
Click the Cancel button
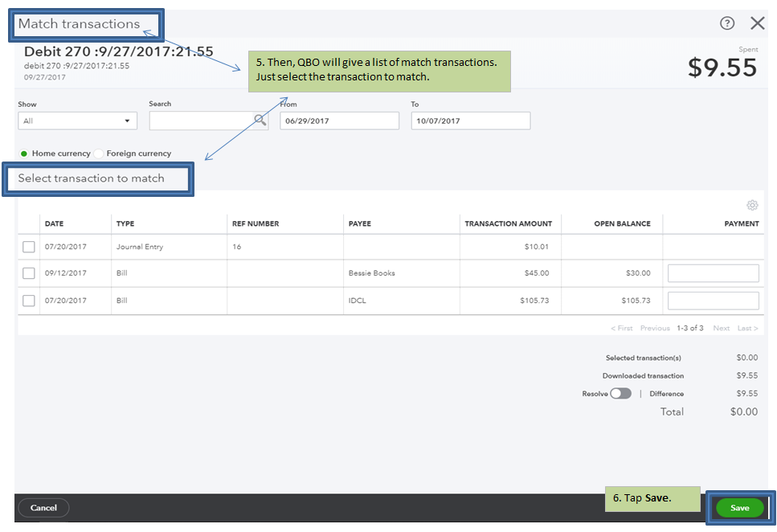tap(43, 508)
